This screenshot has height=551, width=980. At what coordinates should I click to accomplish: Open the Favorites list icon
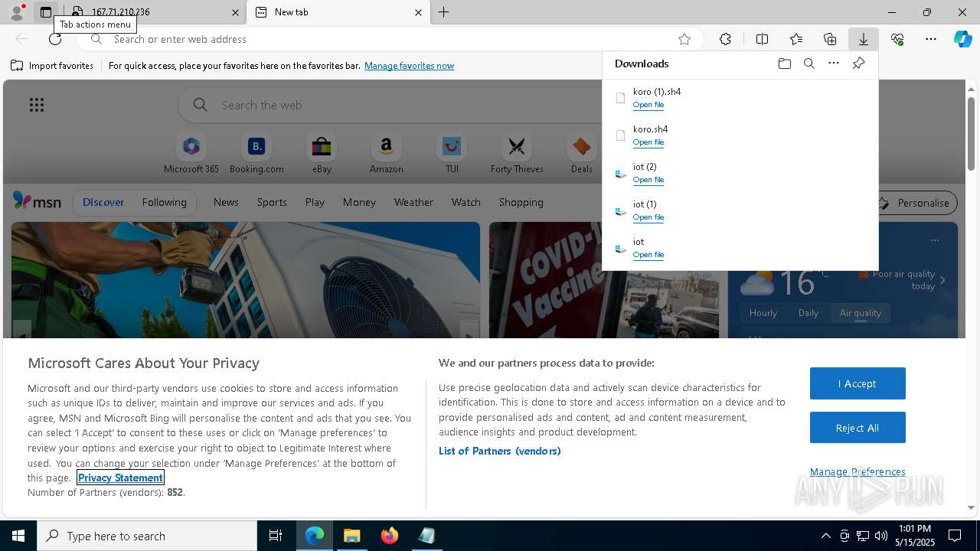pyautogui.click(x=796, y=39)
